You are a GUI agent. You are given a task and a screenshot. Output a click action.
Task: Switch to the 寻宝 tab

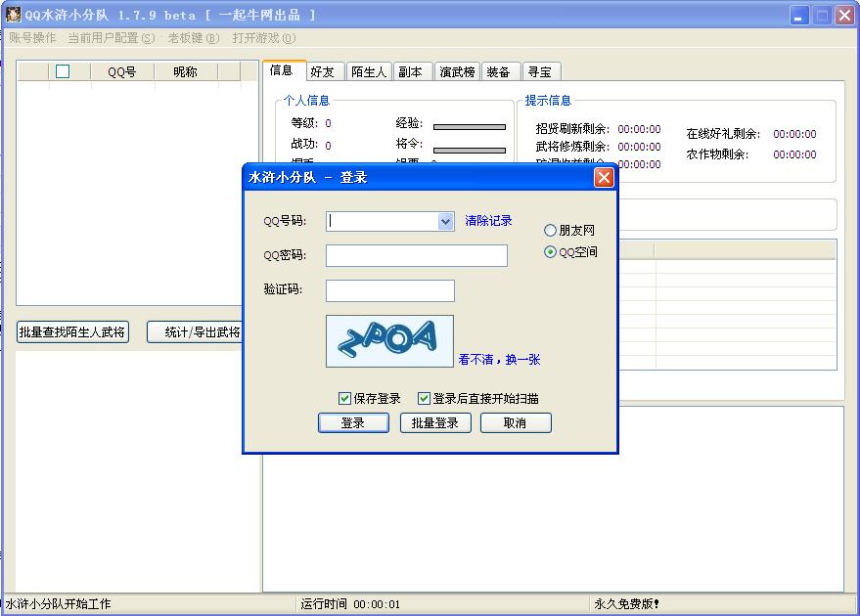coord(542,71)
